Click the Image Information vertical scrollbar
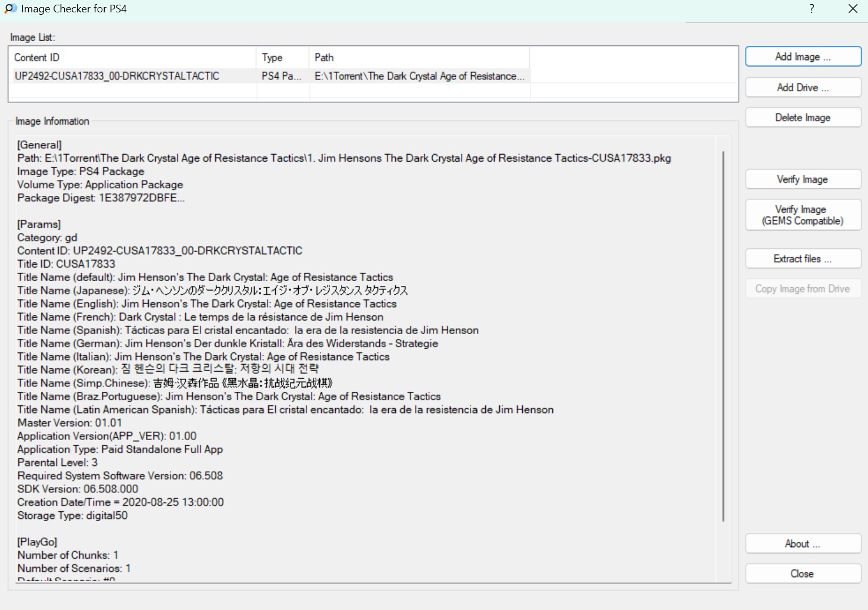The width and height of the screenshot is (868, 610). (723, 335)
